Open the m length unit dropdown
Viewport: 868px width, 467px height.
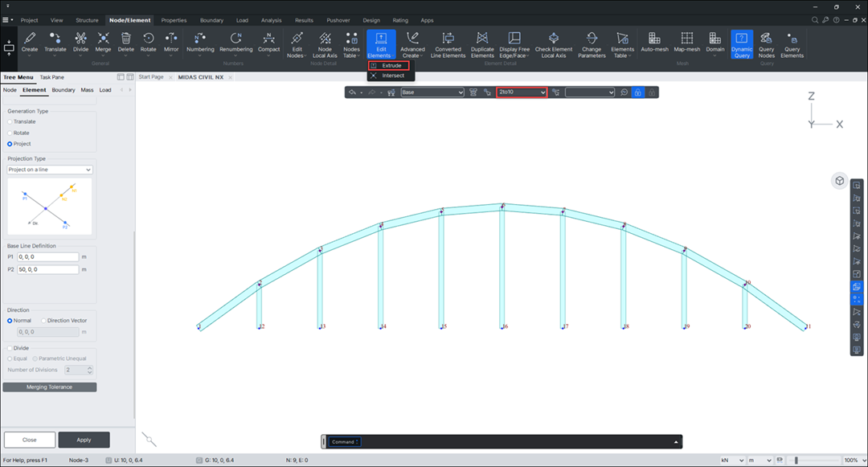[760, 461]
